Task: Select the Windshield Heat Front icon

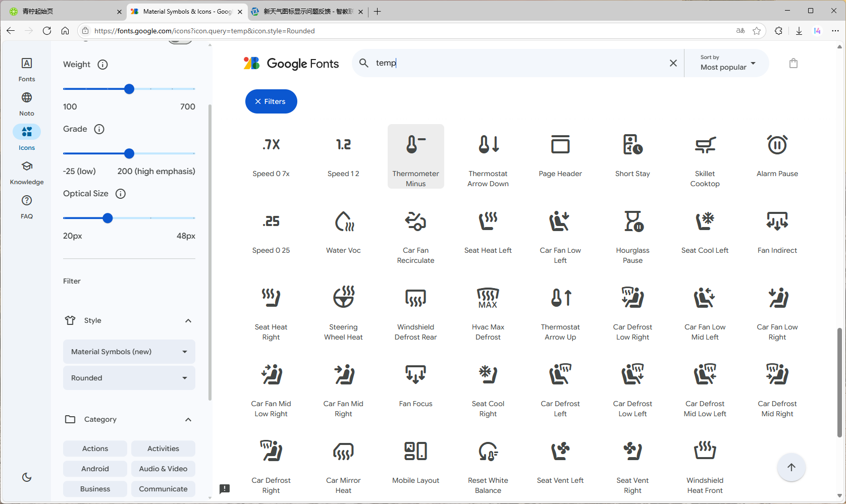Action: pos(705,463)
